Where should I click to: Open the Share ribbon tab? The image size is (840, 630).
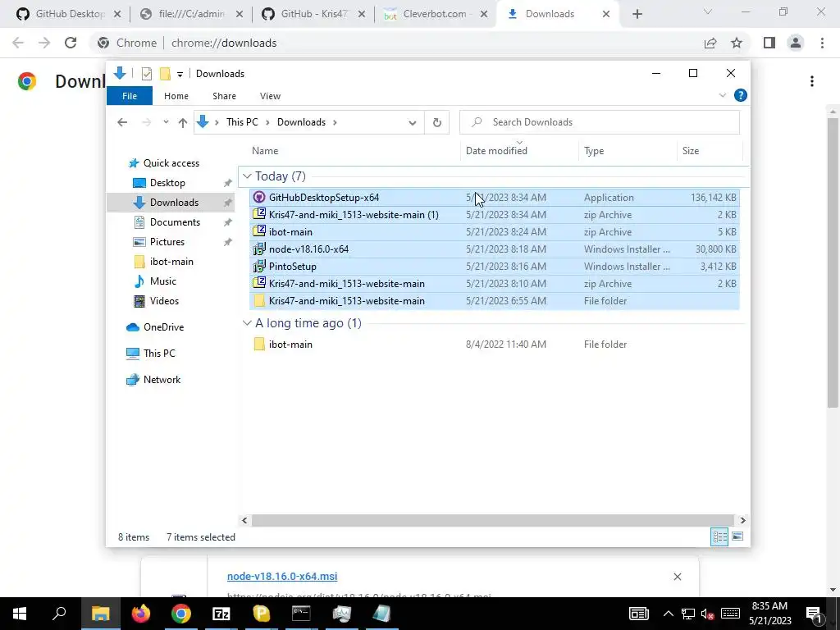(x=224, y=96)
